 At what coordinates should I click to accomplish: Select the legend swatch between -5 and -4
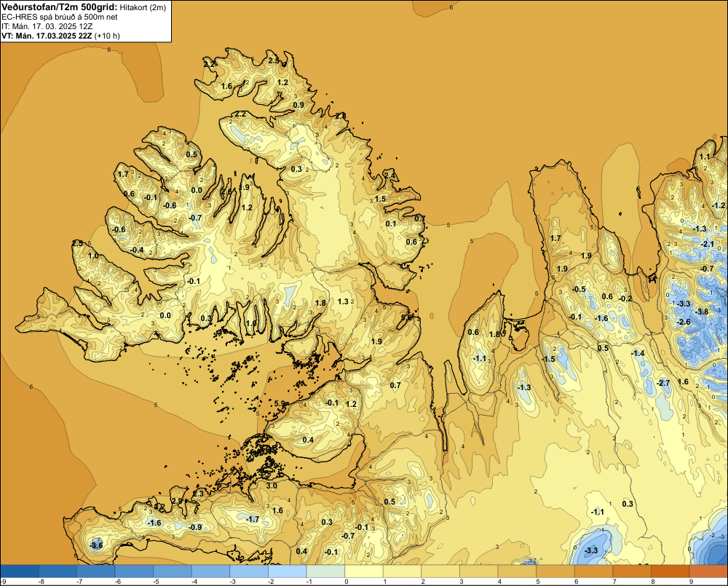(173, 571)
